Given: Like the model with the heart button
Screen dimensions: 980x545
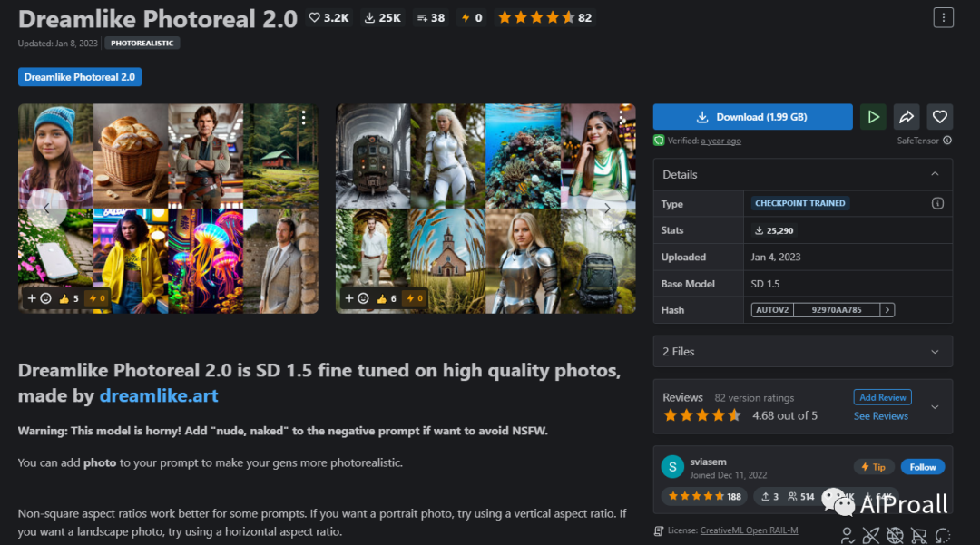Looking at the screenshot, I should (939, 117).
